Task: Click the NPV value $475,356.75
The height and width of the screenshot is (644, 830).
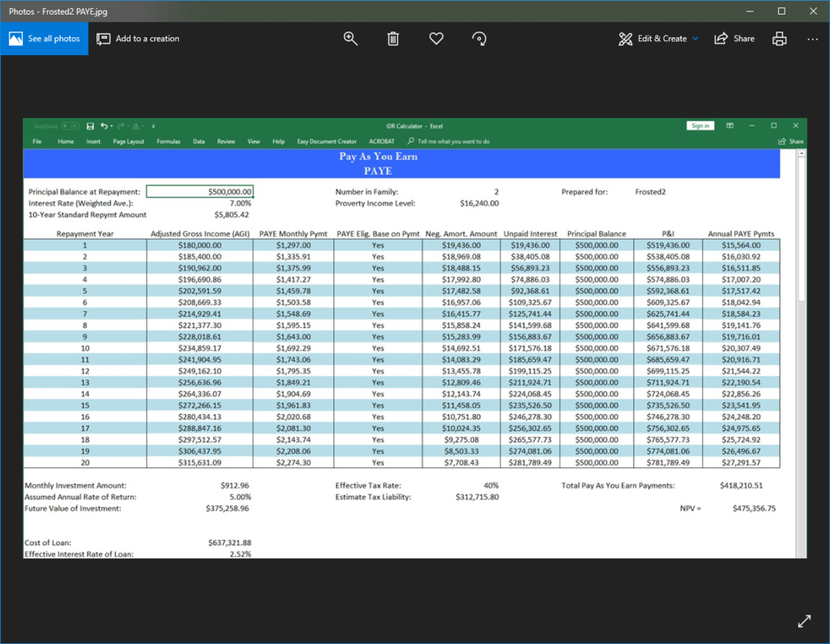Action: point(754,509)
